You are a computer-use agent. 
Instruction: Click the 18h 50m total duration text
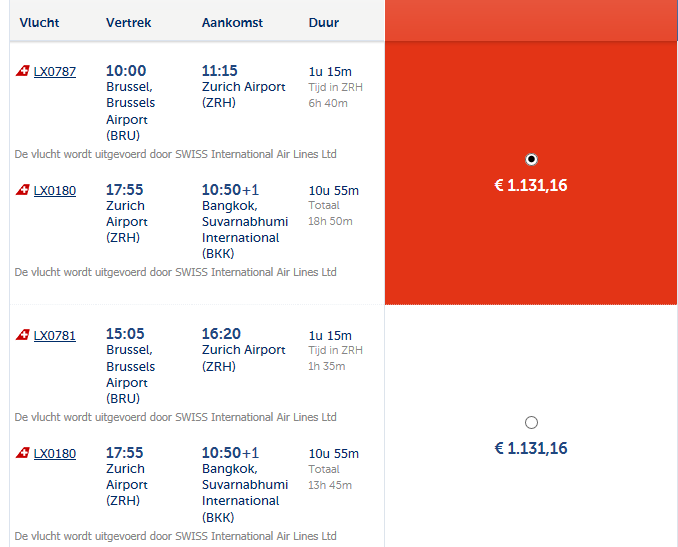330,221
